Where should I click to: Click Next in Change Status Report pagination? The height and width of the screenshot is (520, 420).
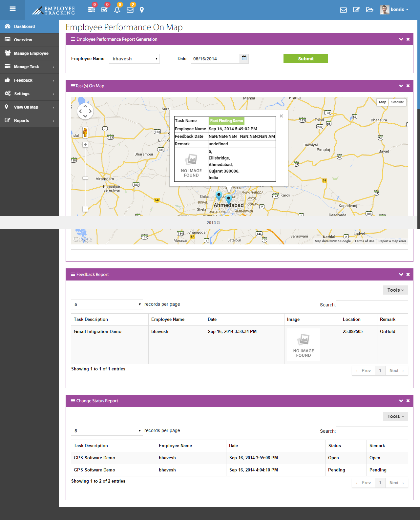coord(396,483)
